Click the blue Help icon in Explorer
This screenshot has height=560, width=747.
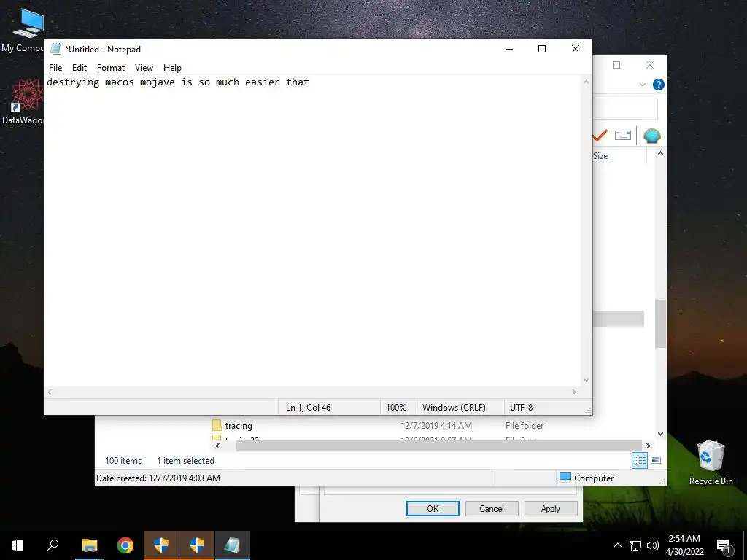click(x=659, y=85)
